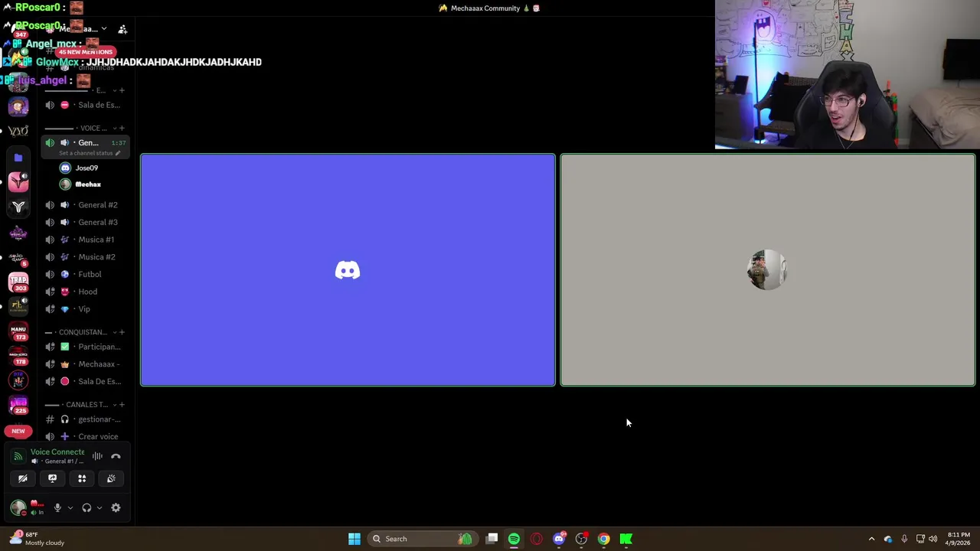This screenshot has height=551, width=980.
Task: Select the connected General #1 voice channel
Action: pyautogui.click(x=85, y=142)
